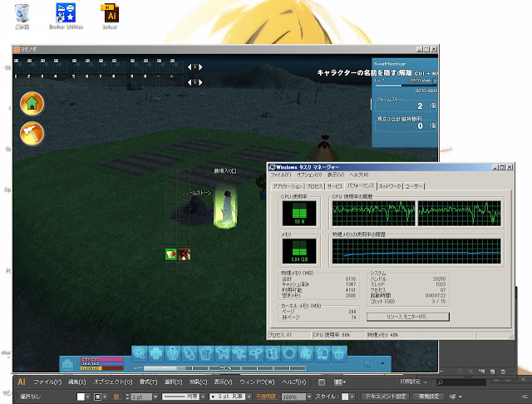
Task: Switch to the Applications tab in Task Manager
Action: pyautogui.click(x=288, y=186)
